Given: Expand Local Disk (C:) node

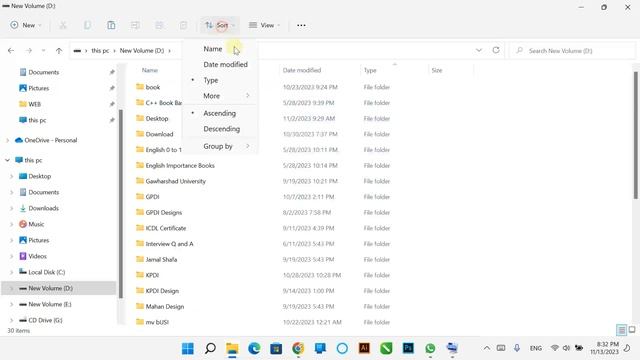Looking at the screenshot, I should pos(11,272).
